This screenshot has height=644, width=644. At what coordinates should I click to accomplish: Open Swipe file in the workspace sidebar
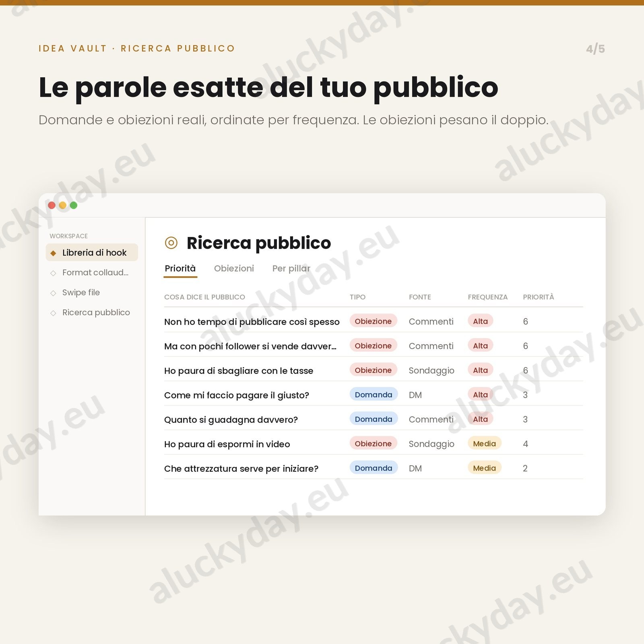pos(92,293)
